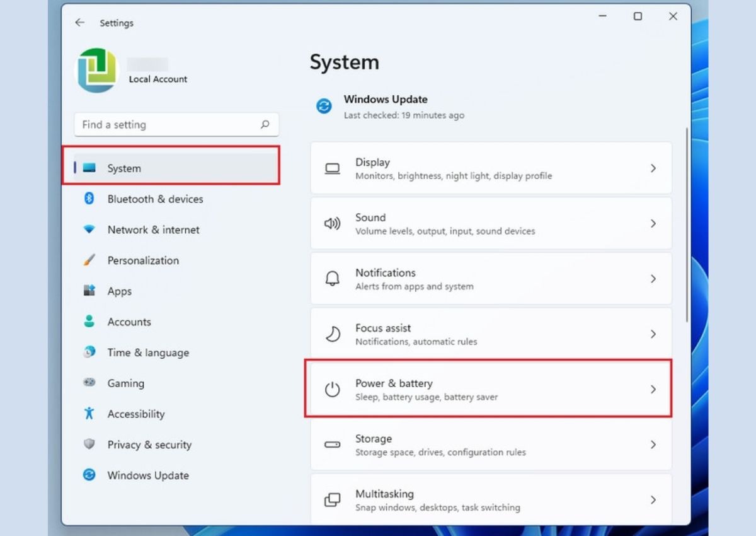Open Sound settings card

pyautogui.click(x=491, y=223)
